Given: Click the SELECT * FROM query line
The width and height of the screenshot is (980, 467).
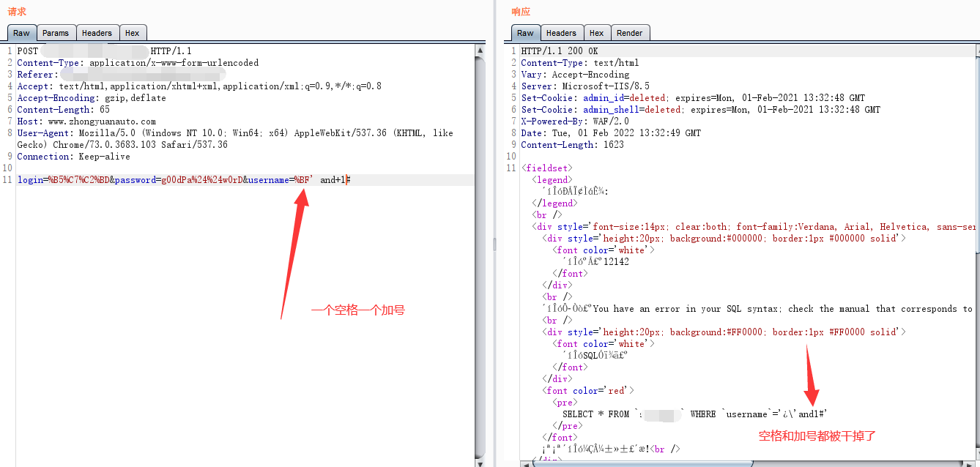Looking at the screenshot, I should 695,414.
